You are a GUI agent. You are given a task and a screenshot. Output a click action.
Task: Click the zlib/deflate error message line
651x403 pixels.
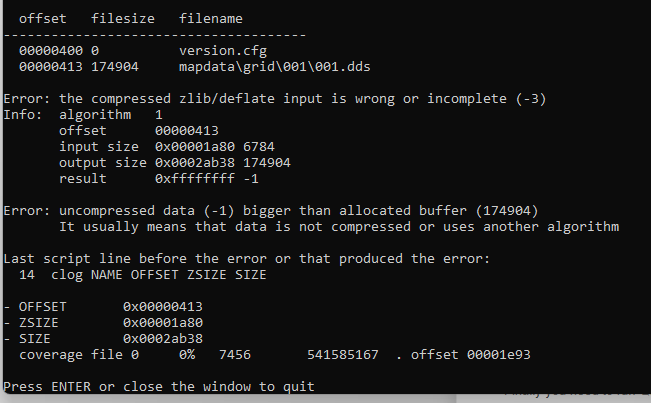[275, 98]
